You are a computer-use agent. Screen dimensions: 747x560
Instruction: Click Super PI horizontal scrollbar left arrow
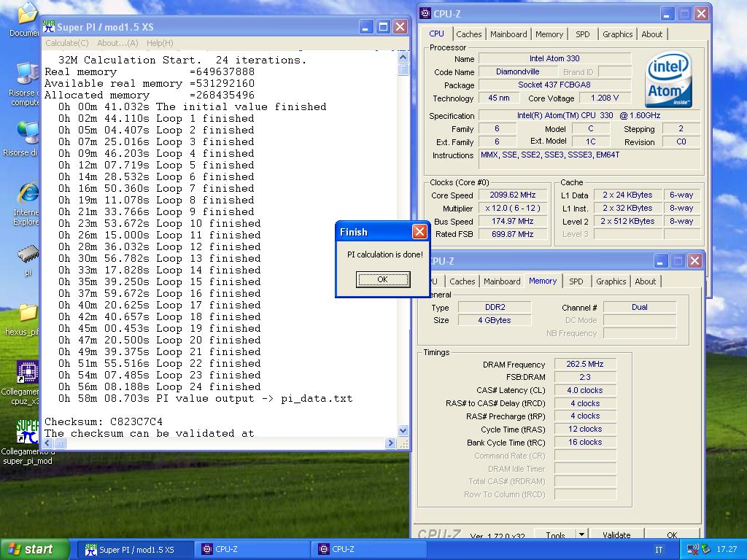point(47,443)
